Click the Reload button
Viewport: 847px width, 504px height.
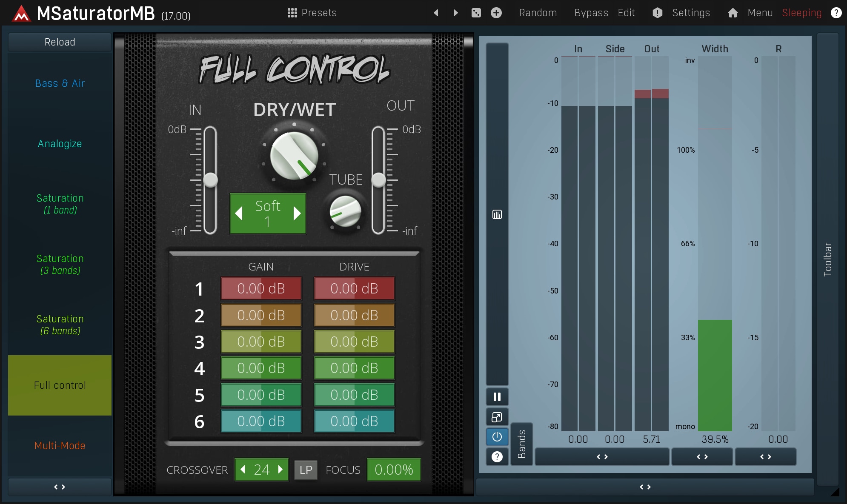60,42
